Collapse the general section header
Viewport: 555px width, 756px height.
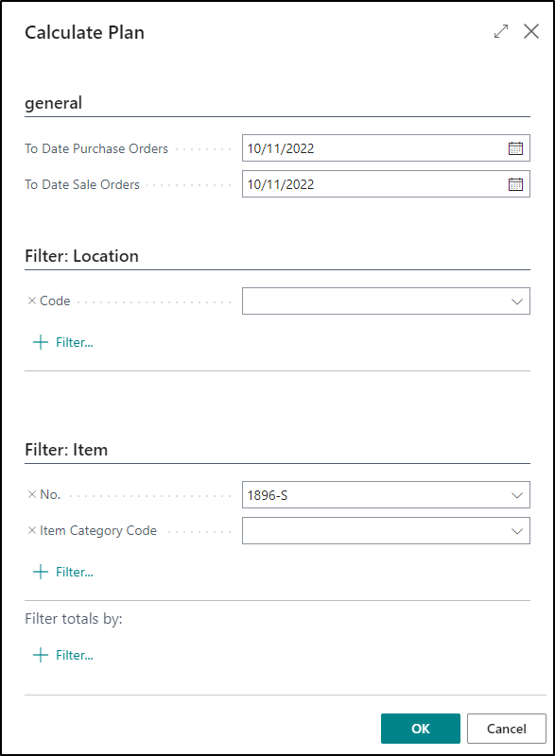(54, 103)
